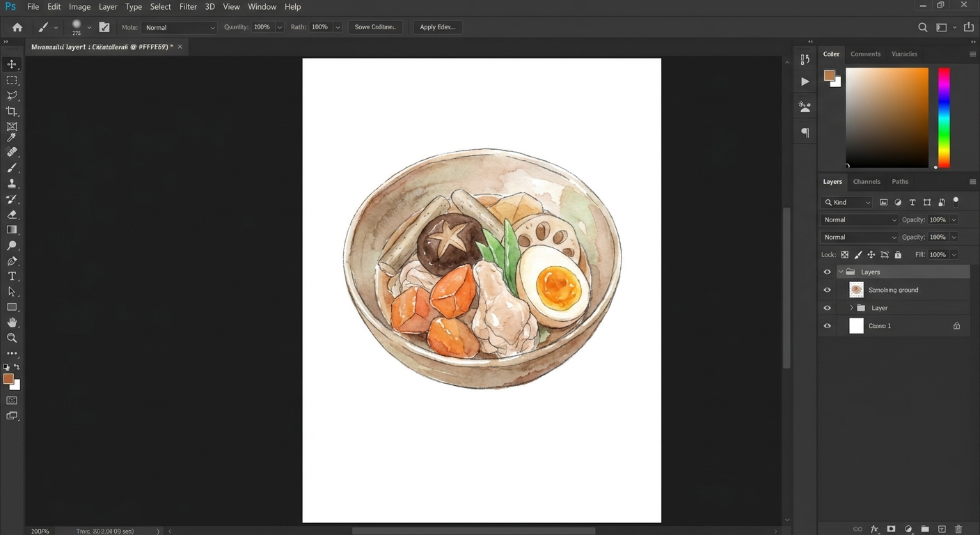Click the foreground color swatch in toolbar

(x=8, y=379)
